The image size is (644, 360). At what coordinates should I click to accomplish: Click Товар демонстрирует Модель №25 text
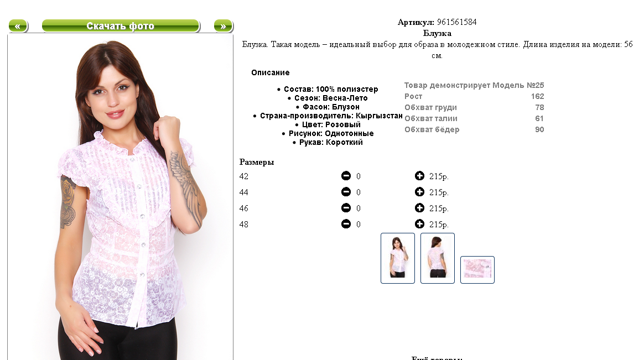point(474,85)
